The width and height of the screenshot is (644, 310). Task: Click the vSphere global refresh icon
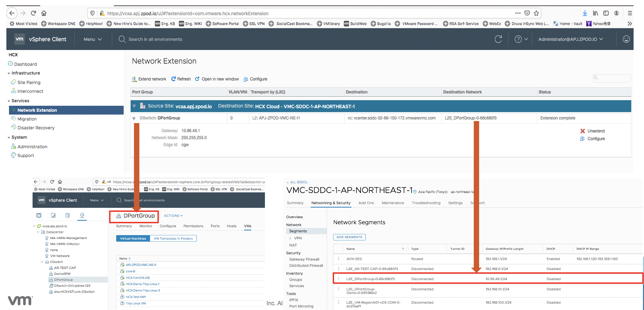498,39
